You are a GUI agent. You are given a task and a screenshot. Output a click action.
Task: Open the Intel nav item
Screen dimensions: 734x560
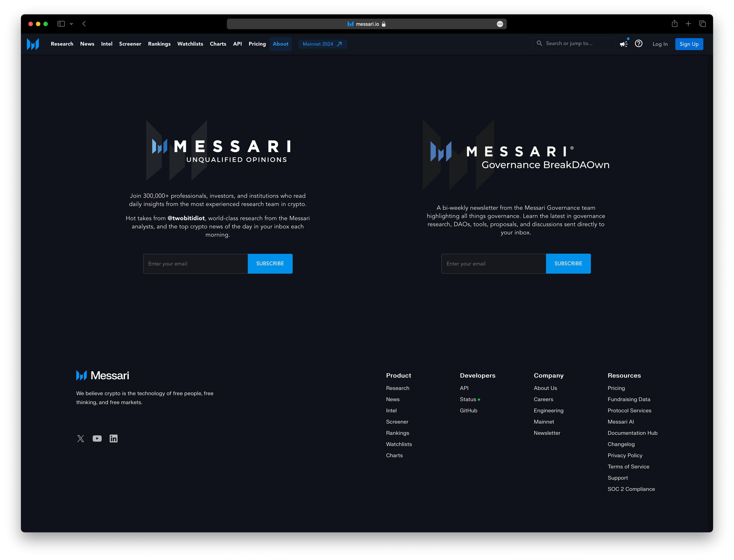tap(107, 44)
